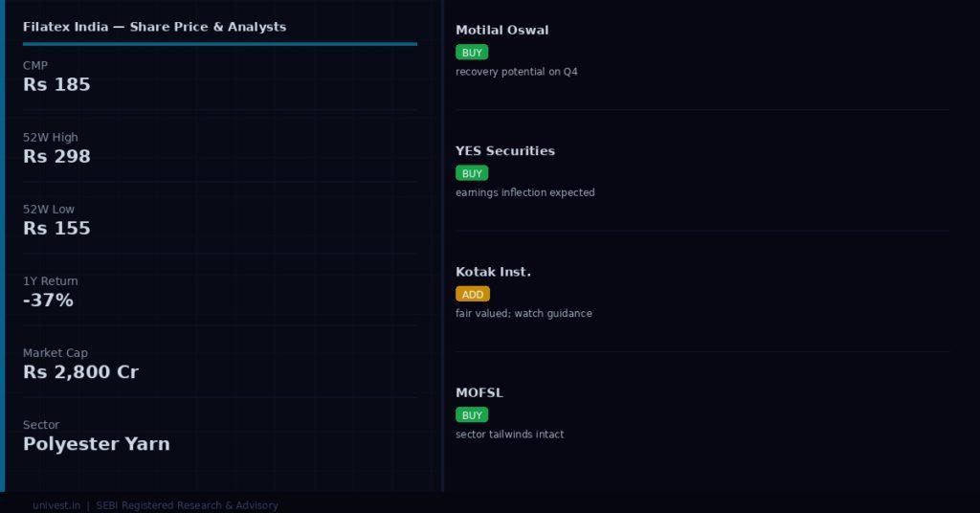
Task: Click the Filatex India Share Price & Analysts heading
Action: pyautogui.click(x=154, y=27)
